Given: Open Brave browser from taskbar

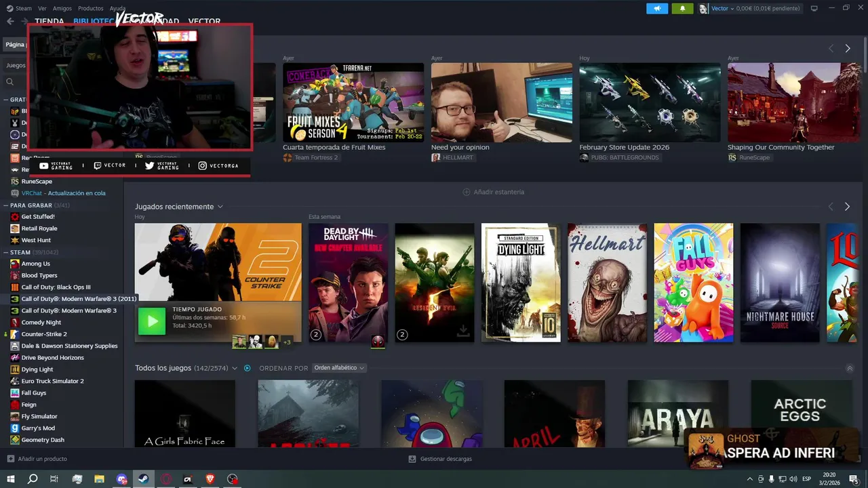Looking at the screenshot, I should 210,479.
